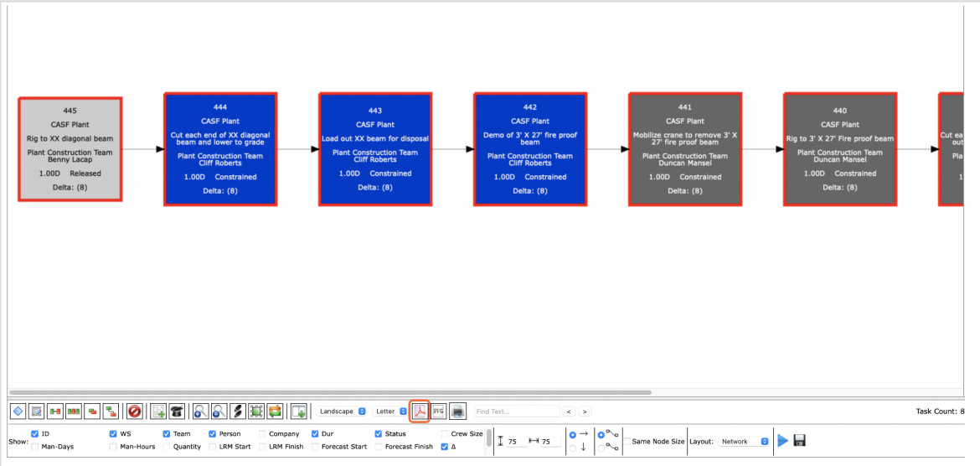Screen dimensions: 980x466
Task: Select the lower connector style radio button
Action: point(601,448)
